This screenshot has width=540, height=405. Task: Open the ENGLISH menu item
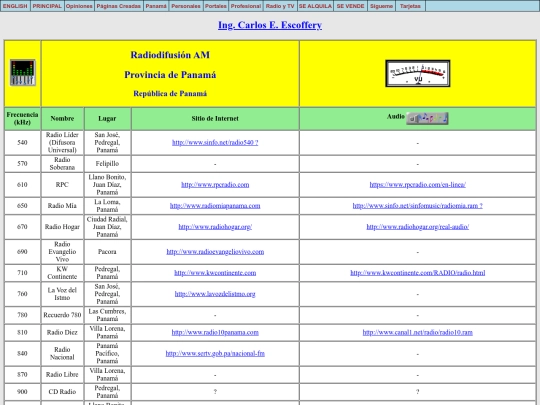15,6
